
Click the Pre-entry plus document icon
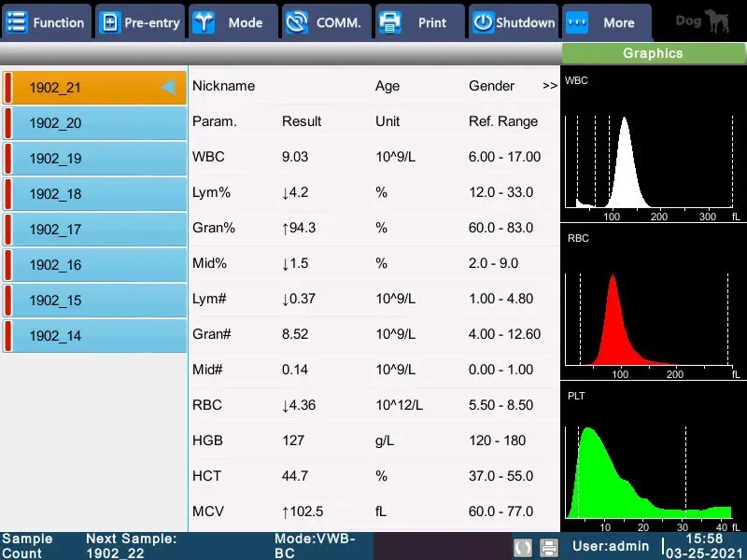click(110, 22)
